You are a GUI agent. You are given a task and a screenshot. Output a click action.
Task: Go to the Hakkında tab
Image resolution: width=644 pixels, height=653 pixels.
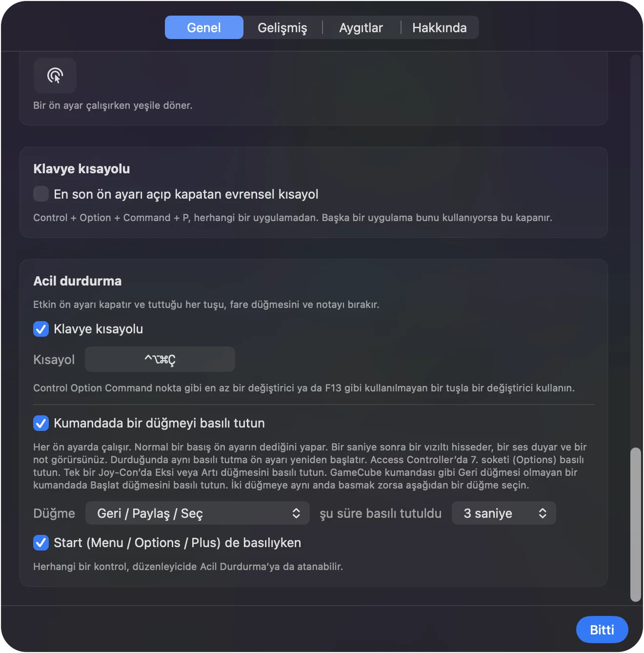click(440, 27)
